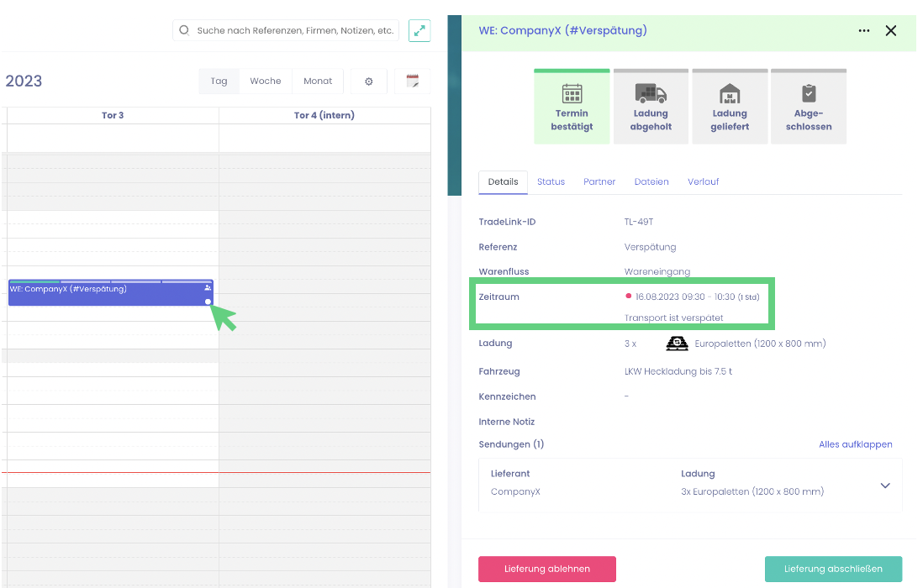The height and width of the screenshot is (588, 923).
Task: Open the three-dots more options menu
Action: (x=864, y=31)
